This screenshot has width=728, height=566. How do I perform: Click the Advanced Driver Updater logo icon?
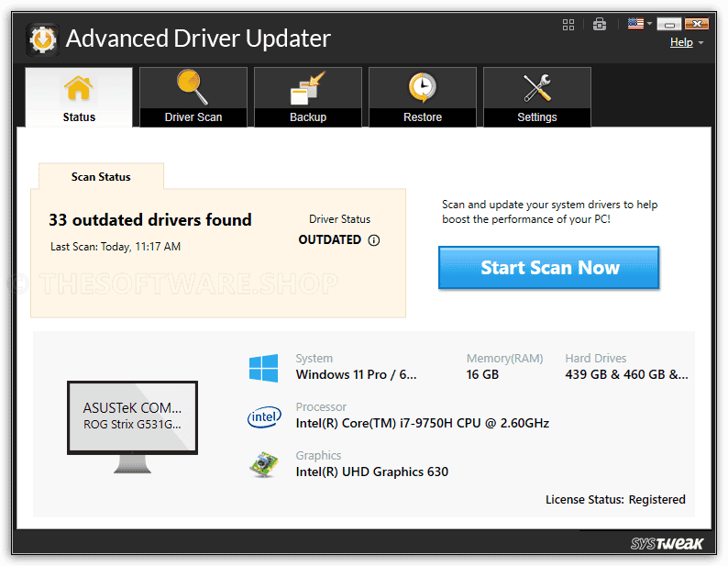[x=43, y=39]
